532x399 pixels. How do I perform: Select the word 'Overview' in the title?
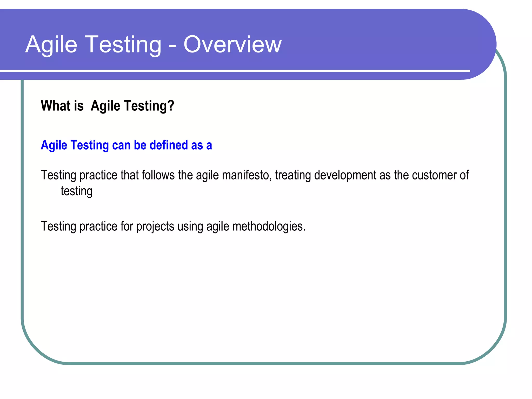click(x=232, y=45)
